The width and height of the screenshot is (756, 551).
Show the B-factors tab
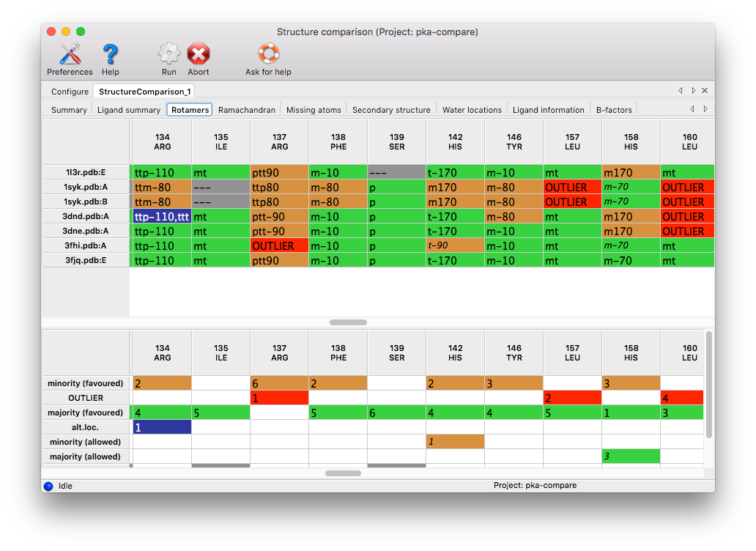[x=614, y=110]
